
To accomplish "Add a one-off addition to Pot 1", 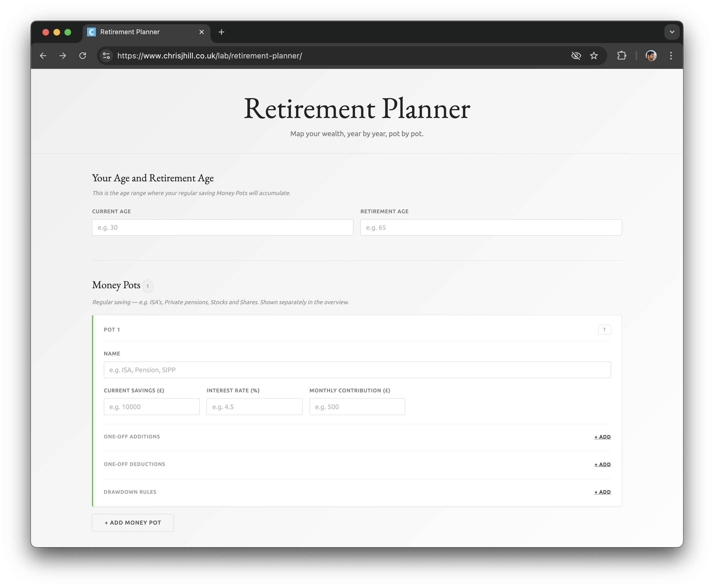I will (602, 437).
